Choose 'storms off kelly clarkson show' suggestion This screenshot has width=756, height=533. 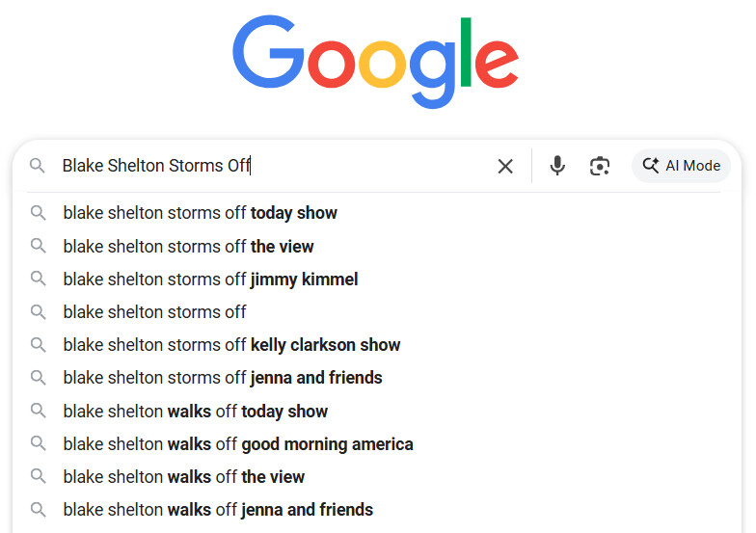(x=231, y=345)
